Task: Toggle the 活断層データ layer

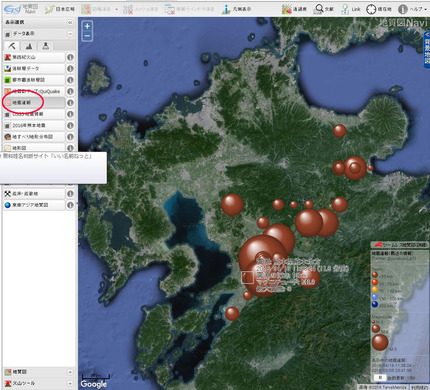Action: [x=34, y=69]
